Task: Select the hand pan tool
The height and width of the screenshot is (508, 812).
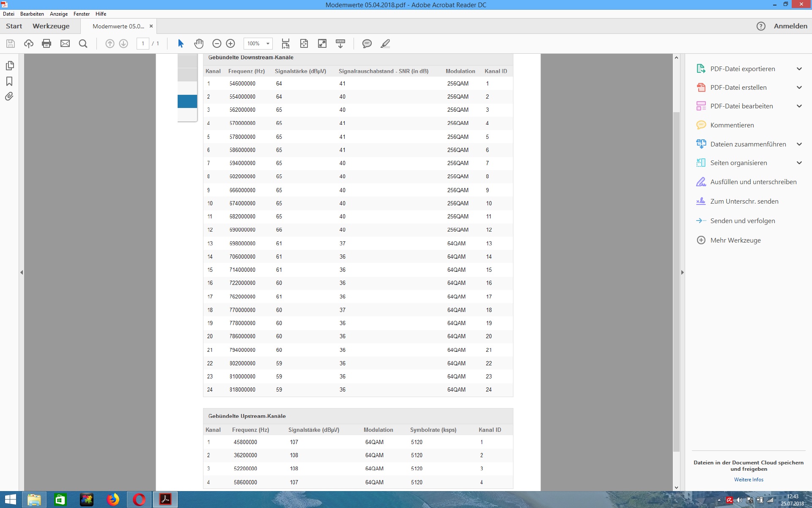Action: [199, 44]
